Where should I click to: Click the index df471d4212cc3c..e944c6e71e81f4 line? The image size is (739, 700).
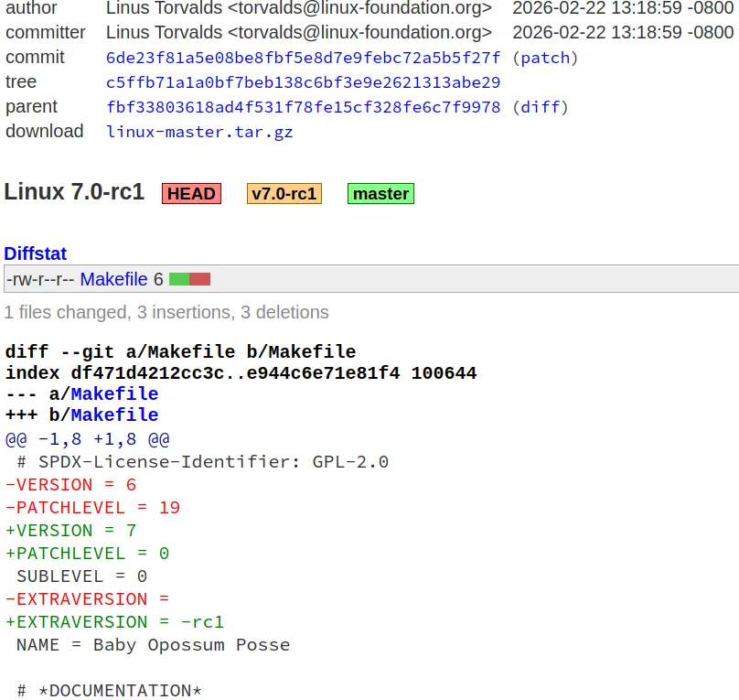241,372
